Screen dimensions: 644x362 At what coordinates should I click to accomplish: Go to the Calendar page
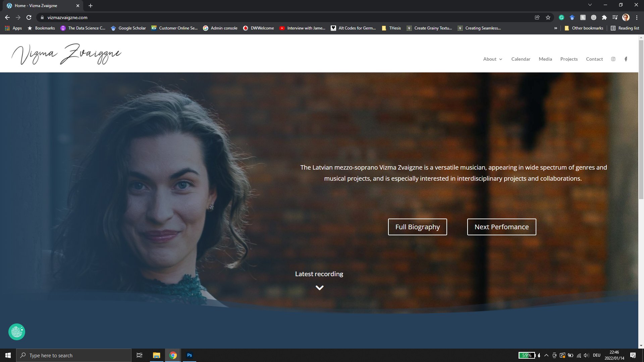click(521, 59)
